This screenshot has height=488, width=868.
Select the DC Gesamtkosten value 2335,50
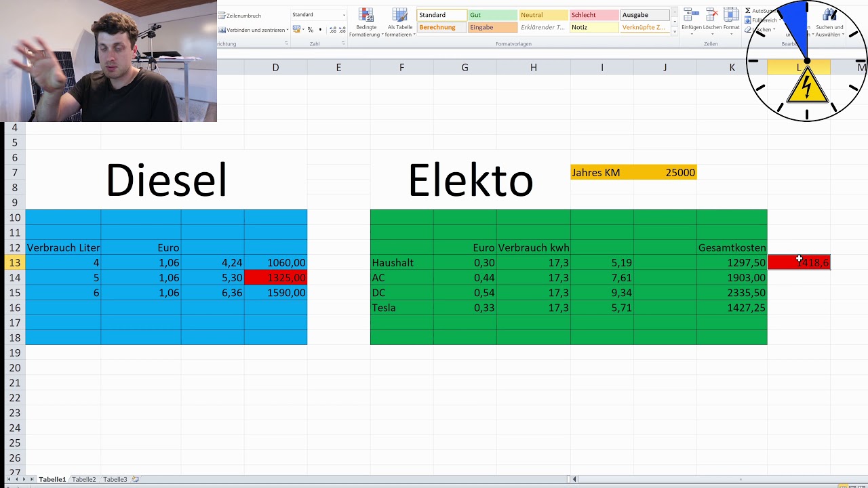point(732,293)
